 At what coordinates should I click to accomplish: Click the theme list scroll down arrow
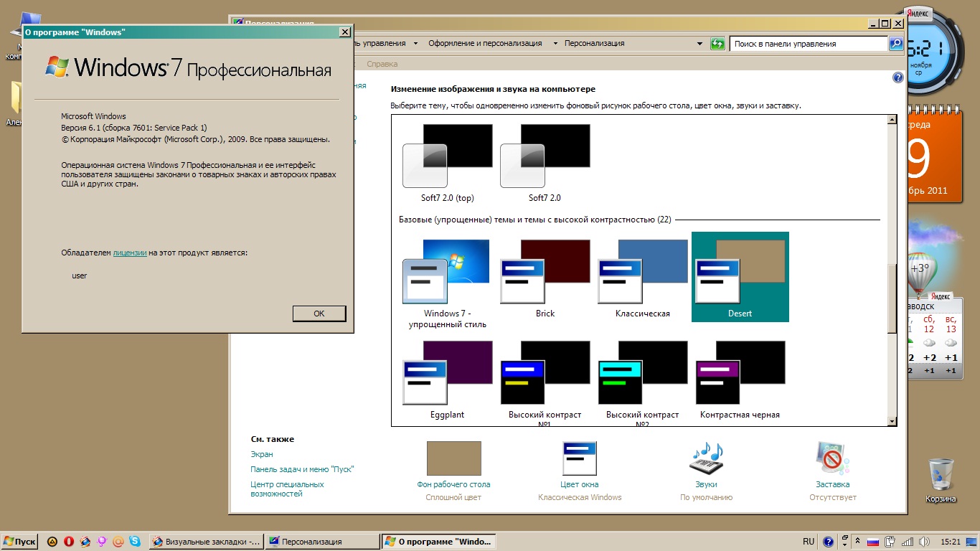892,421
